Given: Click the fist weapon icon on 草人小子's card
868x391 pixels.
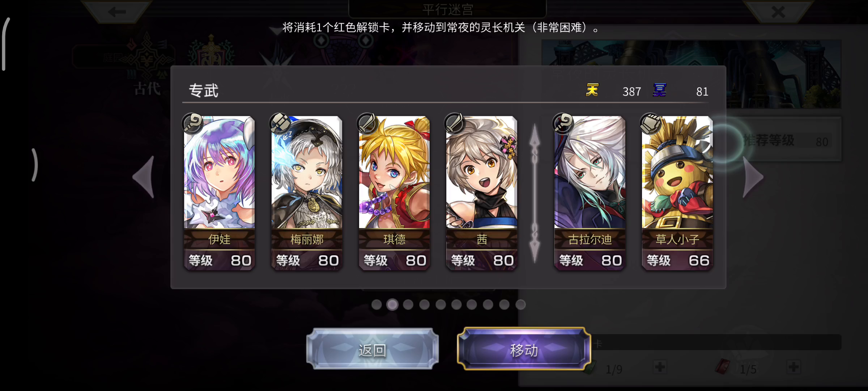Looking at the screenshot, I should pyautogui.click(x=651, y=123).
